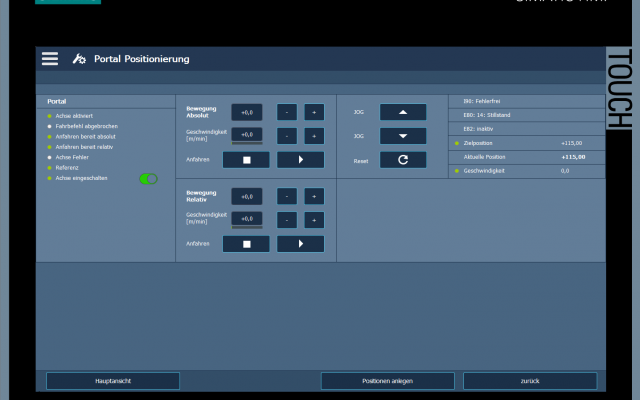The height and width of the screenshot is (400, 640).
Task: Click the zurück button
Action: coord(530,381)
